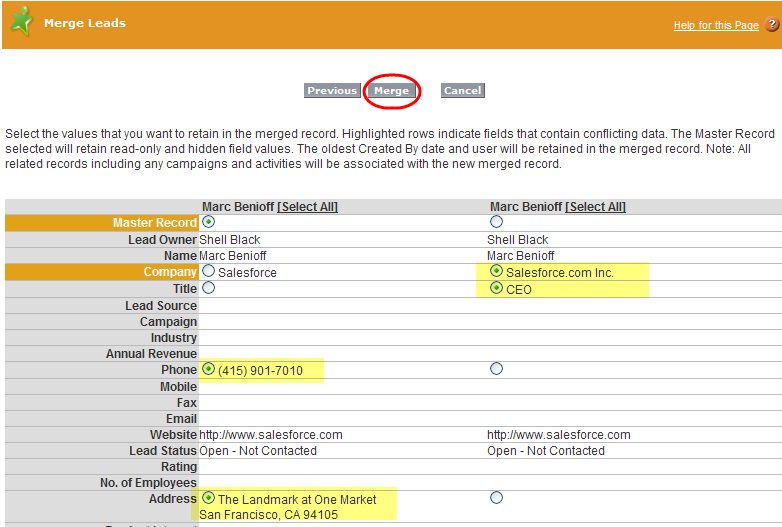Click the Campaign row label
Viewport: 782px width, 527px height.
(x=169, y=322)
